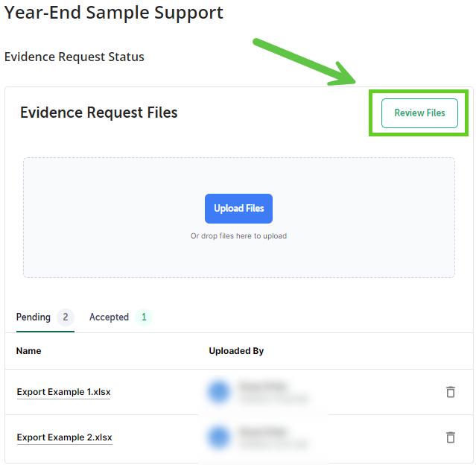Click uploader avatar for Export Example 2.xlsx

pyautogui.click(x=218, y=437)
